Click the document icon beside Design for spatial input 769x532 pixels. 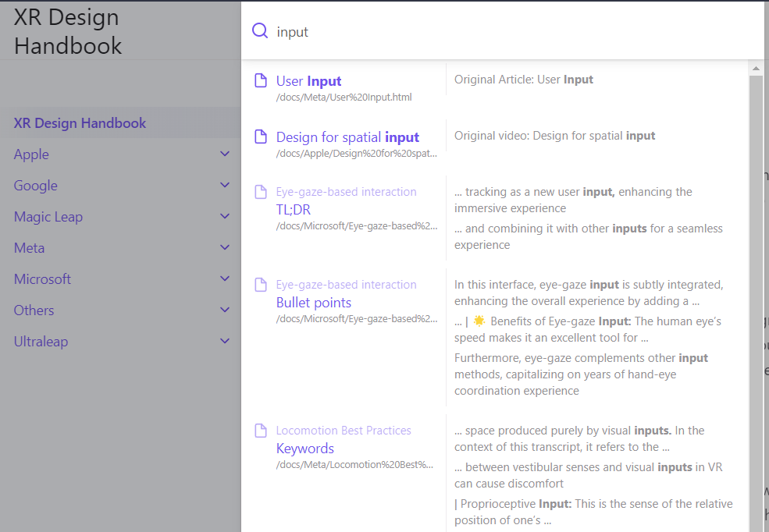(x=261, y=137)
